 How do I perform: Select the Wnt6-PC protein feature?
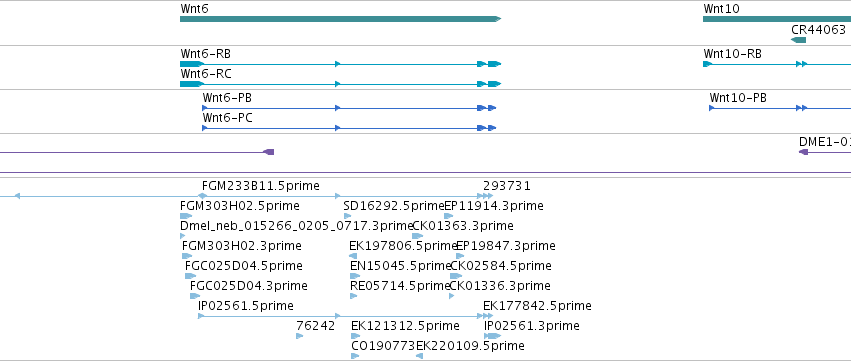click(x=349, y=128)
